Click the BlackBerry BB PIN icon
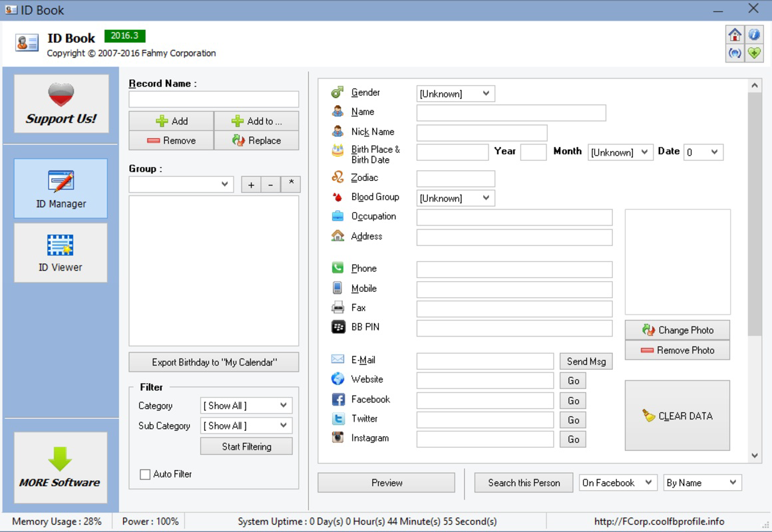Viewport: 772px width, 532px height. pos(338,327)
